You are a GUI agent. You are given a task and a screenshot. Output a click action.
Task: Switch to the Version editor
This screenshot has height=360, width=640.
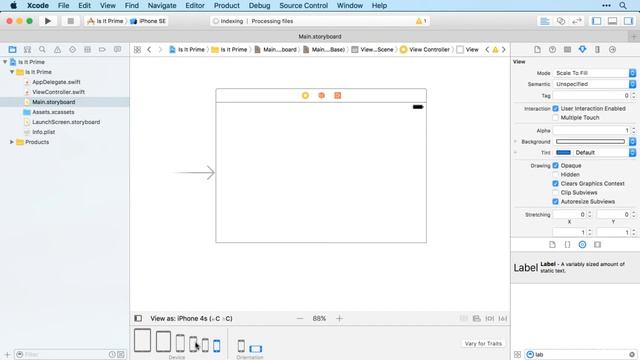(x=577, y=21)
